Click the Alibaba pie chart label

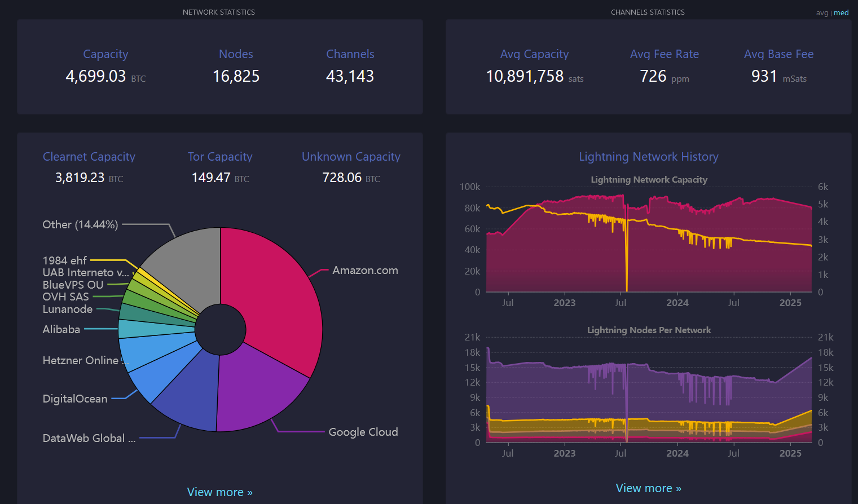click(x=61, y=329)
